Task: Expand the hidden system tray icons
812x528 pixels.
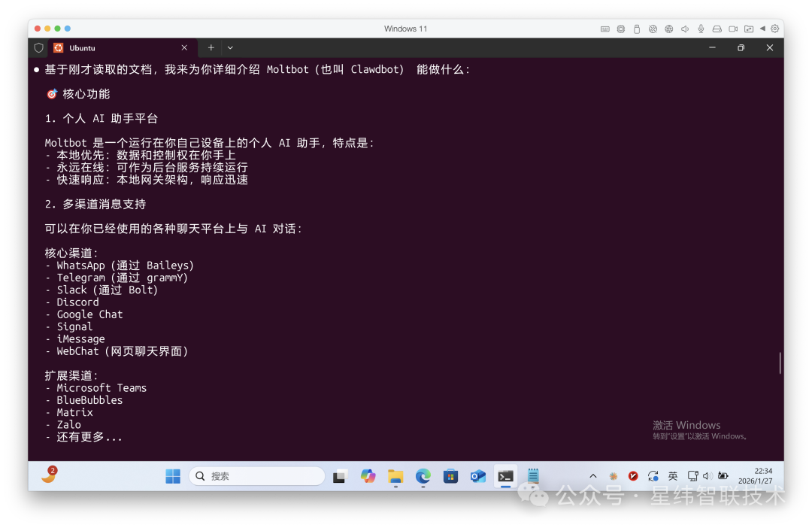Action: coord(593,476)
